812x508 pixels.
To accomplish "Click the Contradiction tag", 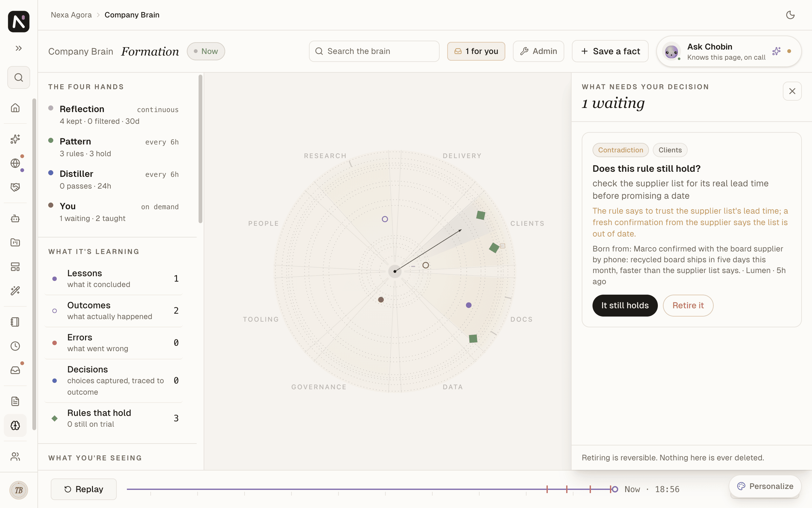I will (x=620, y=150).
